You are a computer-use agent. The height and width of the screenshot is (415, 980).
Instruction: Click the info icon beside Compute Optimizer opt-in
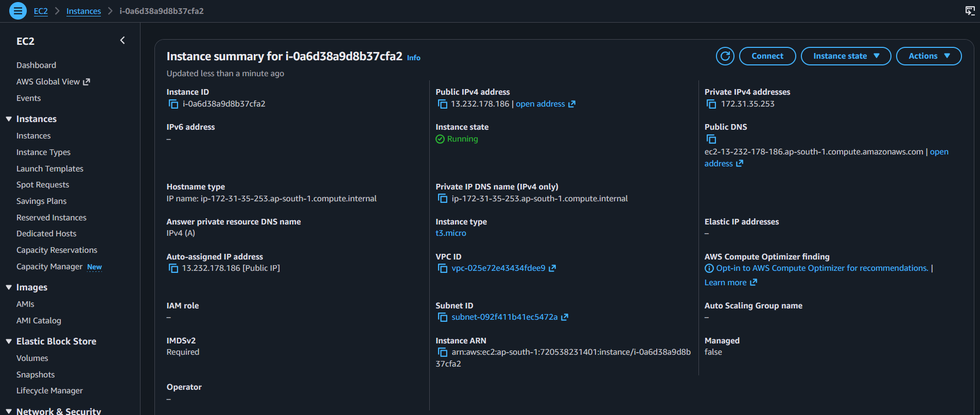point(709,268)
